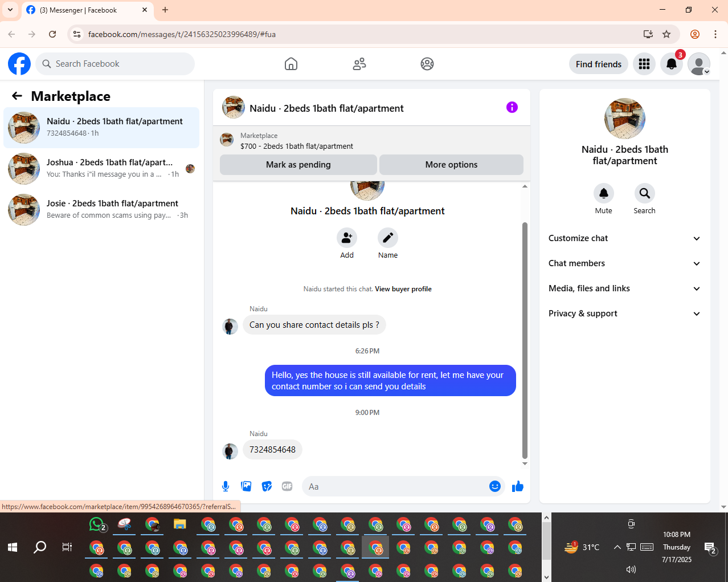Open the Josie conversation in the list
The image size is (728, 582).
tap(101, 210)
